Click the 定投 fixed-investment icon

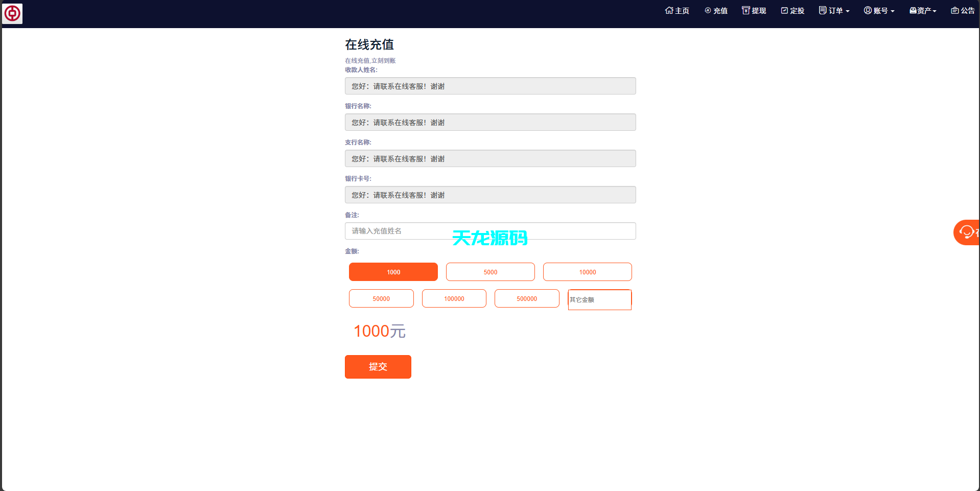coord(784,10)
